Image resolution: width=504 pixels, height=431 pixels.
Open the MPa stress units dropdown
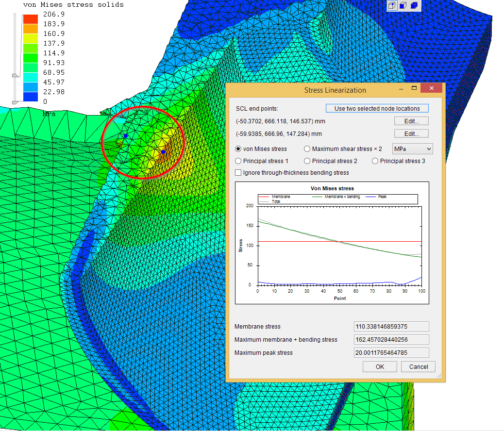tap(413, 149)
